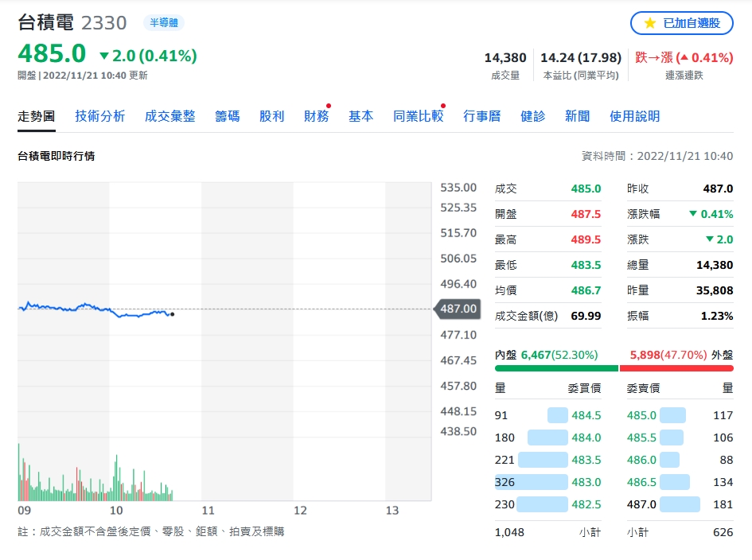Click the 本益比 figure 14.24 (17.98)
Viewport: 752px width, 560px height.
tap(581, 58)
